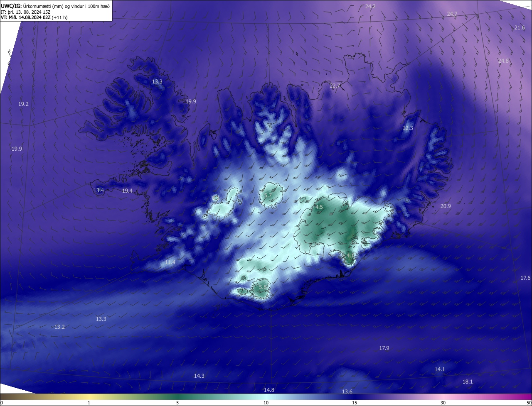Viewport: 532px width, 406px height.
Task: Click the colour scale tick label 15
Action: click(x=355, y=403)
